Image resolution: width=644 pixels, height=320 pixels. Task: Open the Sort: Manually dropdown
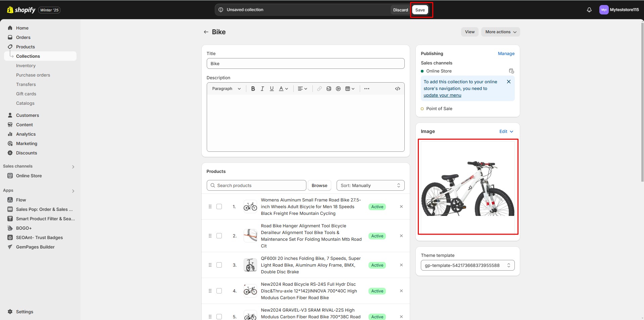point(370,185)
